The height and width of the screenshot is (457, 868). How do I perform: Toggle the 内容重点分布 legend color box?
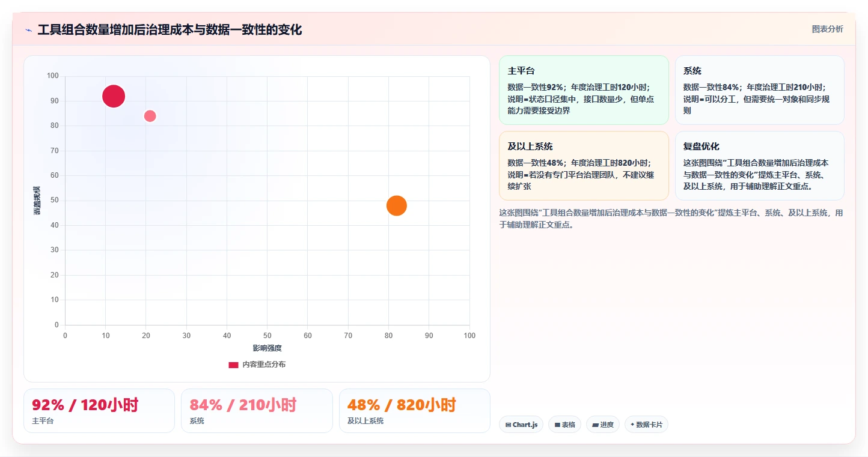click(x=233, y=365)
